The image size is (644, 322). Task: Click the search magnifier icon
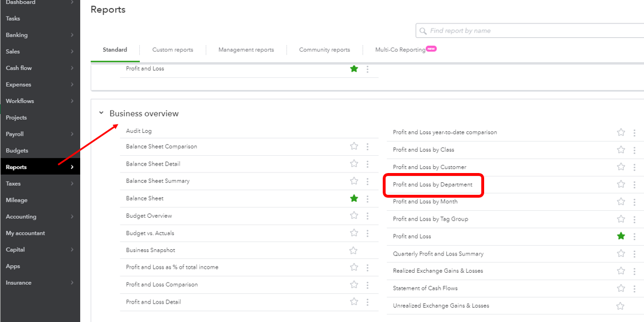pyautogui.click(x=423, y=31)
